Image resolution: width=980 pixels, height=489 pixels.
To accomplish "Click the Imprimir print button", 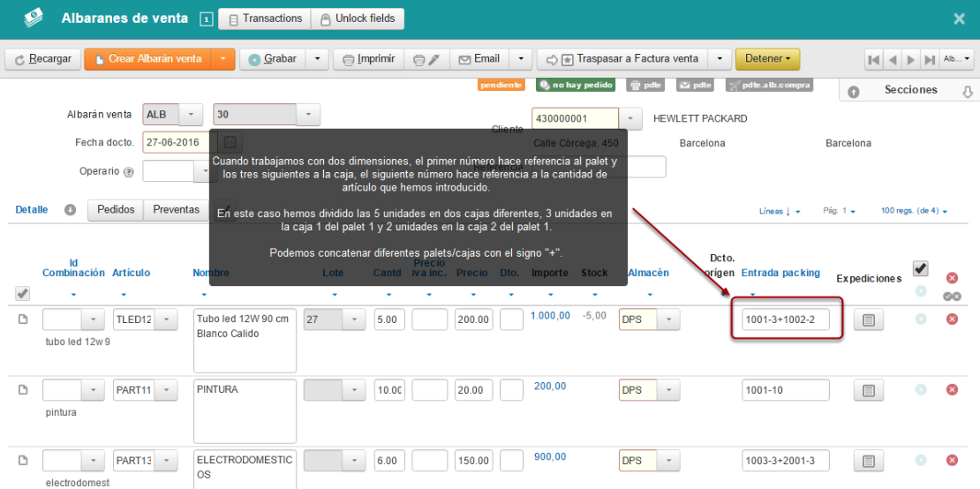I will tap(368, 59).
